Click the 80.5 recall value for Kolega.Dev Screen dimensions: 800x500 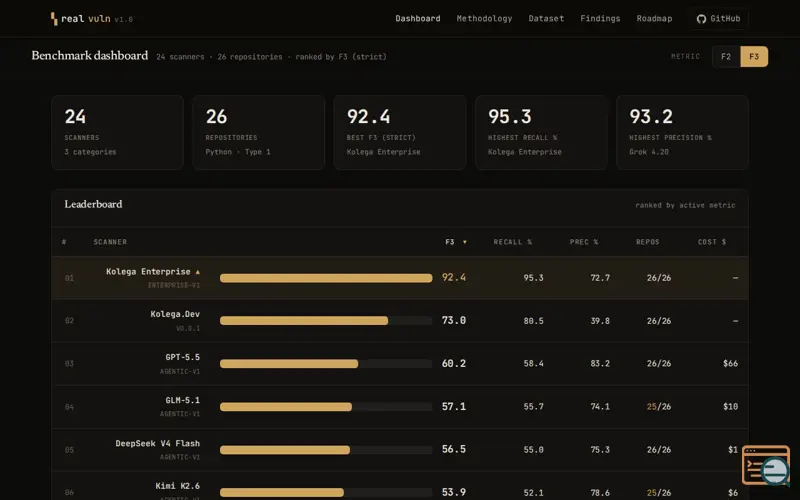[533, 321]
